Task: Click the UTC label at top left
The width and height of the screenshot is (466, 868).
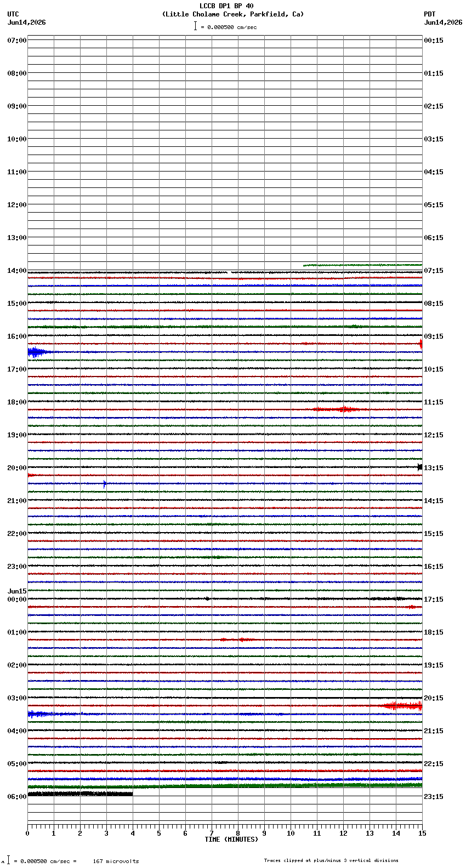Action: (13, 14)
